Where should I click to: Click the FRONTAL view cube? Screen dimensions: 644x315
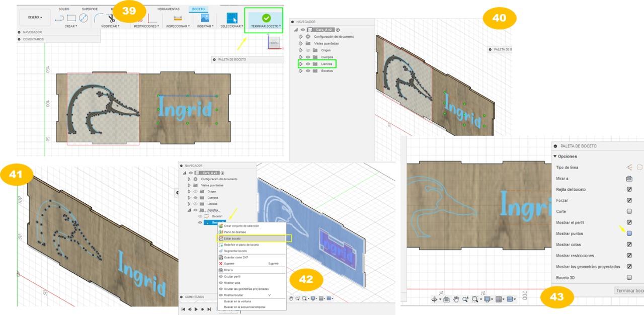[x=274, y=43]
